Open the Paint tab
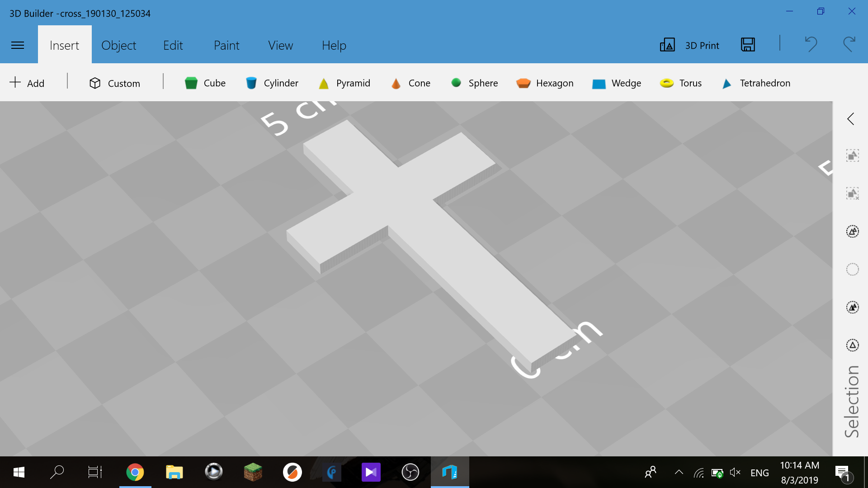Image resolution: width=868 pixels, height=488 pixels. [x=226, y=45]
